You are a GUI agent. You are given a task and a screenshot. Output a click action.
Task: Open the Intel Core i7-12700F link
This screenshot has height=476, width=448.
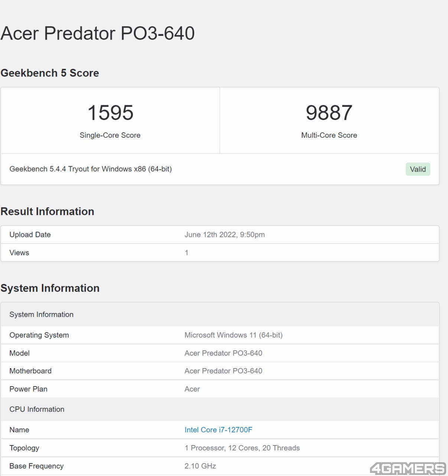click(x=218, y=430)
